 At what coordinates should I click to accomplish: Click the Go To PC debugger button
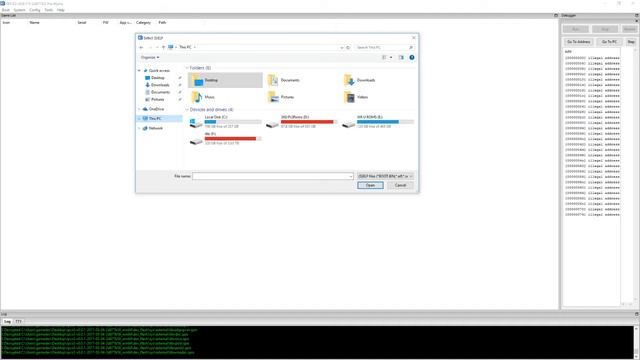609,42
